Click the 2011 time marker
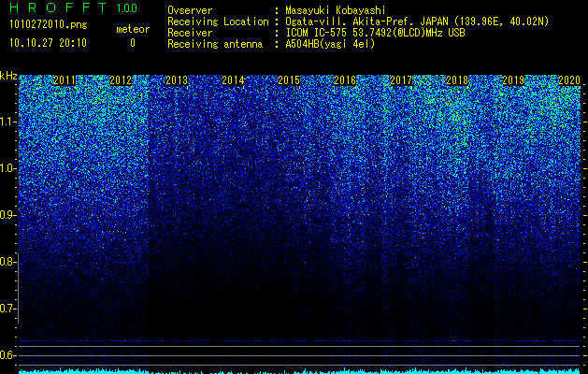 65,80
